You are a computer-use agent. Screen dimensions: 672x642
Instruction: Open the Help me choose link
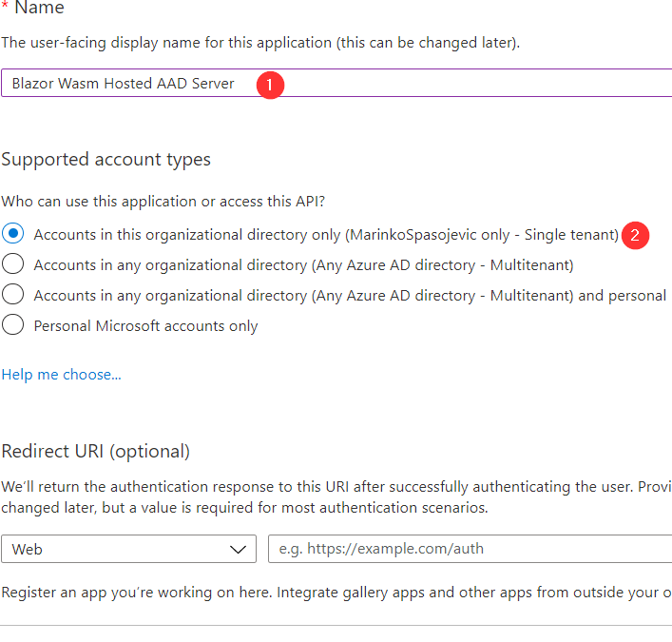click(x=62, y=375)
